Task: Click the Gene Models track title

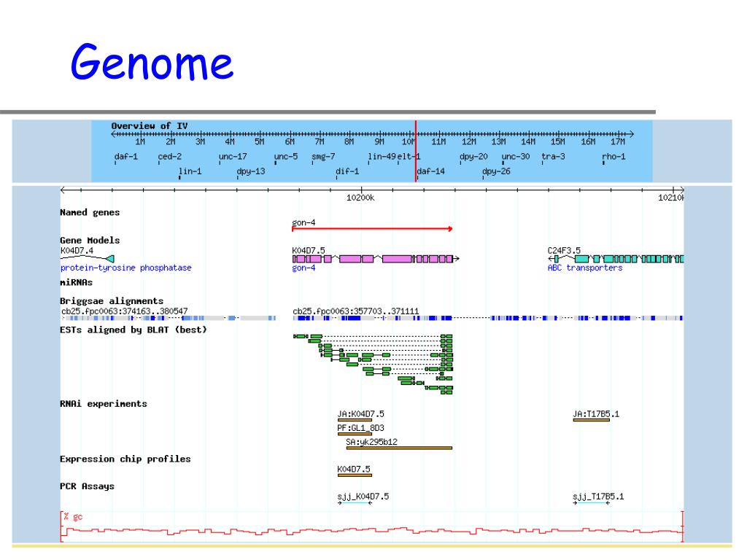Action: [90, 241]
